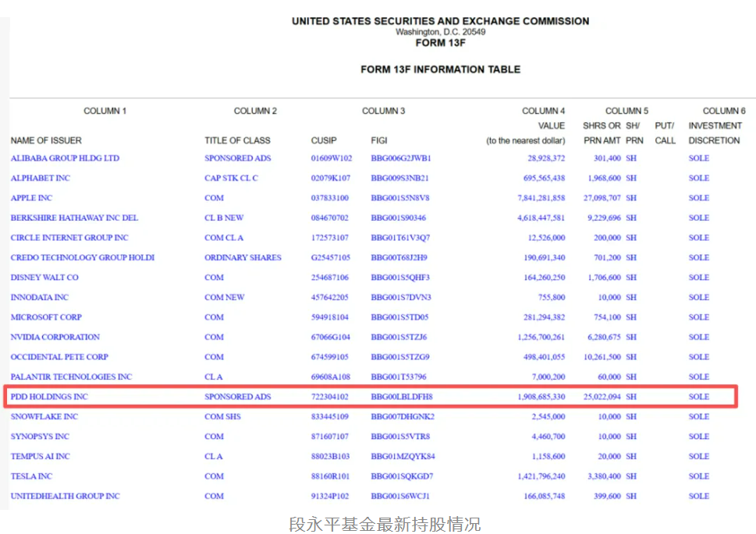756x534 pixels.
Task: Click BERKSHIRE HATHAWAY INC DEL link
Action: 74,217
